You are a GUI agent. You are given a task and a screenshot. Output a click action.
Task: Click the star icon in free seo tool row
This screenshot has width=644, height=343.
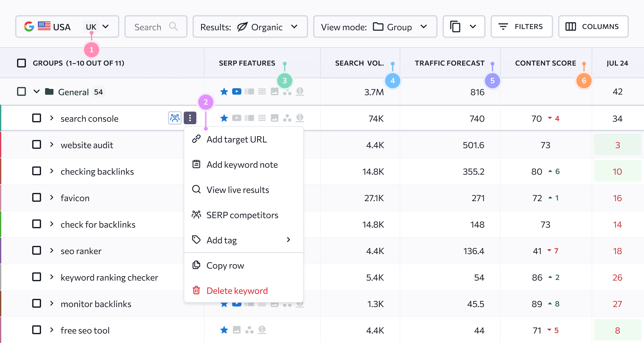(224, 330)
